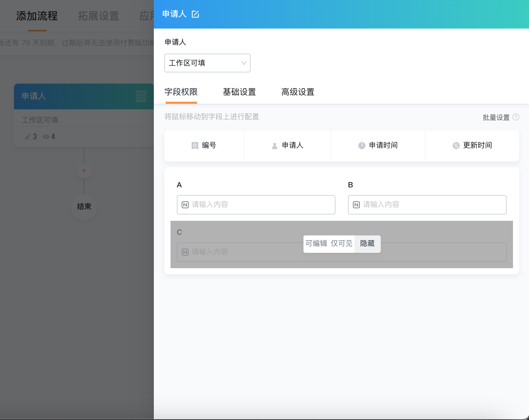Switch to the 基础设置 tab
This screenshot has width=529, height=420.
[x=239, y=92]
